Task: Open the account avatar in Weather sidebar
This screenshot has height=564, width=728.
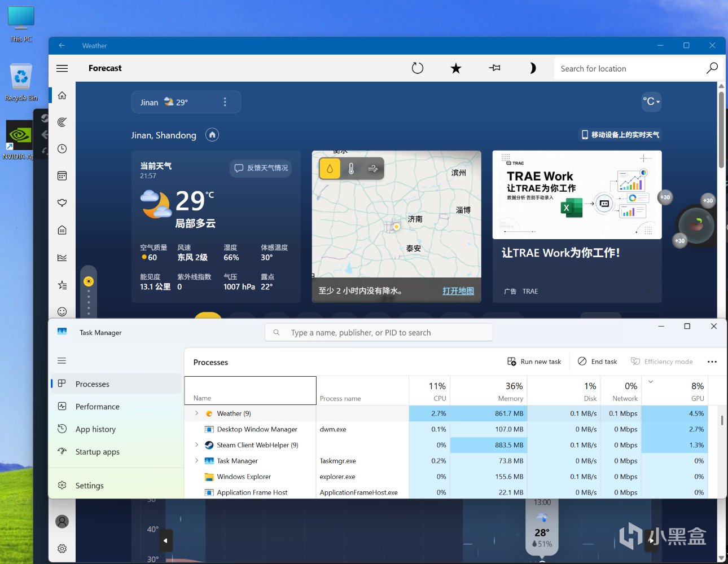Action: [62, 521]
